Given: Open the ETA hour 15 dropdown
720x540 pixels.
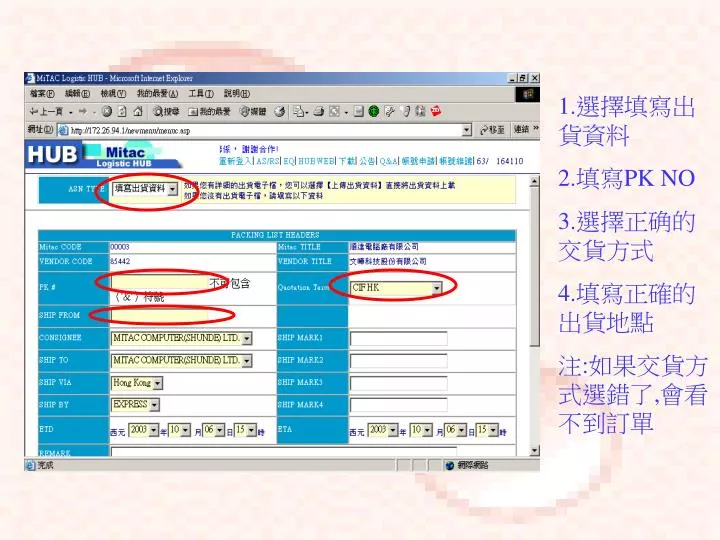Looking at the screenshot, I should pos(487,430).
